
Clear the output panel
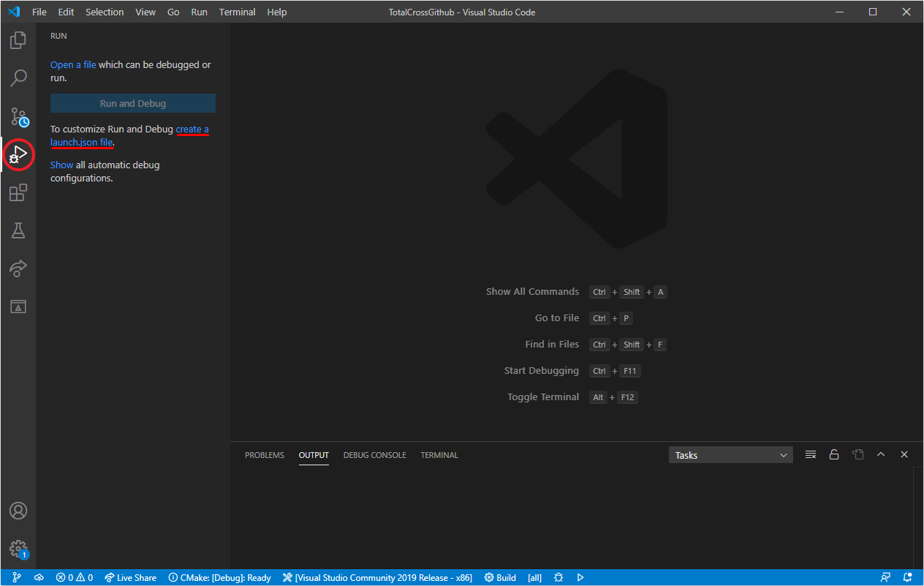pos(811,454)
